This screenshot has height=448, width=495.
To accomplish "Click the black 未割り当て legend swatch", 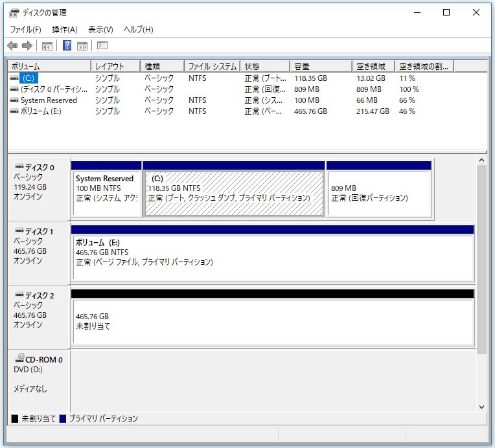I will (x=14, y=419).
